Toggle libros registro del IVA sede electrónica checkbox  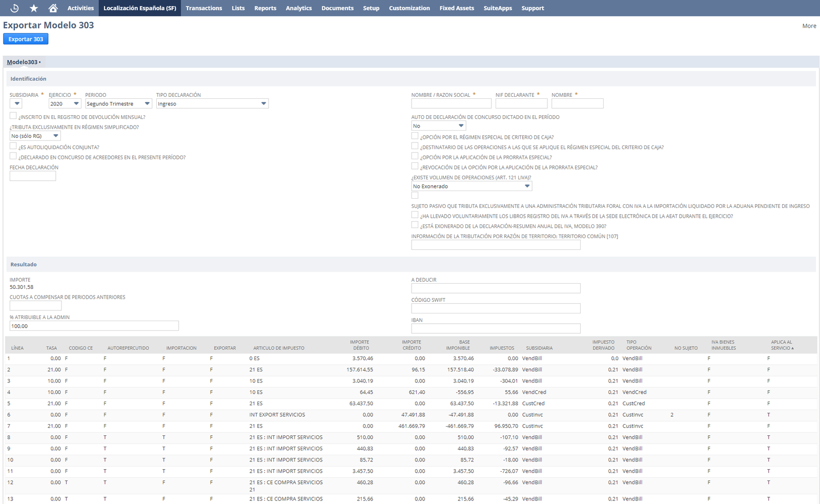coord(415,215)
